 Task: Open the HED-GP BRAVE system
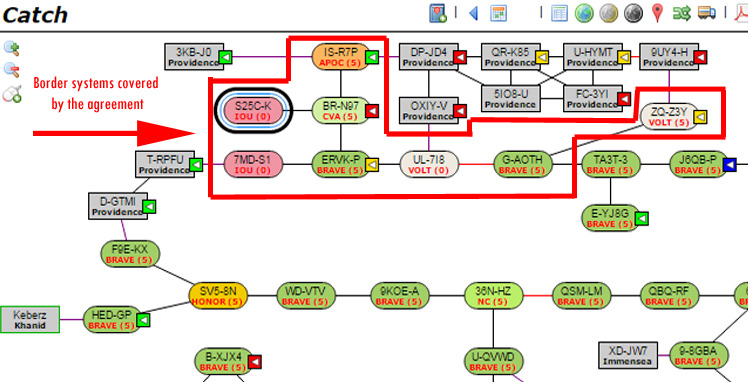pyautogui.click(x=112, y=320)
